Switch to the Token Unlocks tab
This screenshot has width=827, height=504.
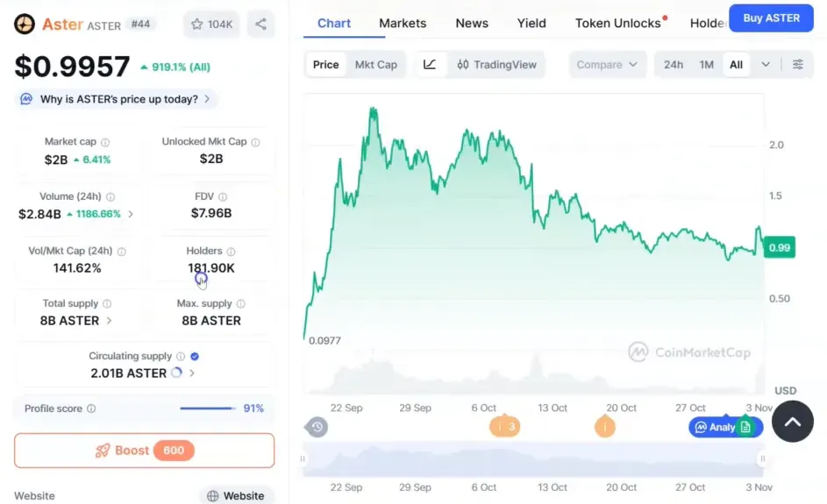click(x=617, y=23)
